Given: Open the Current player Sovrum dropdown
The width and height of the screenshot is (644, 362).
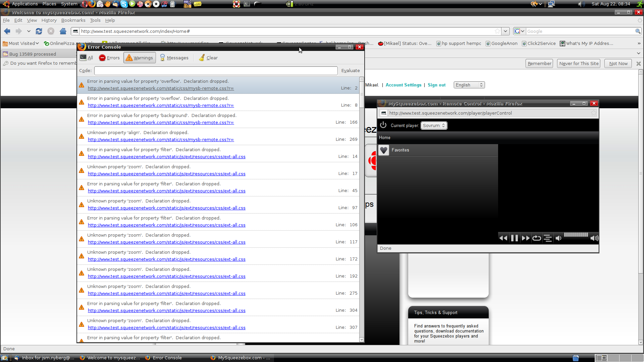Looking at the screenshot, I should click(434, 125).
